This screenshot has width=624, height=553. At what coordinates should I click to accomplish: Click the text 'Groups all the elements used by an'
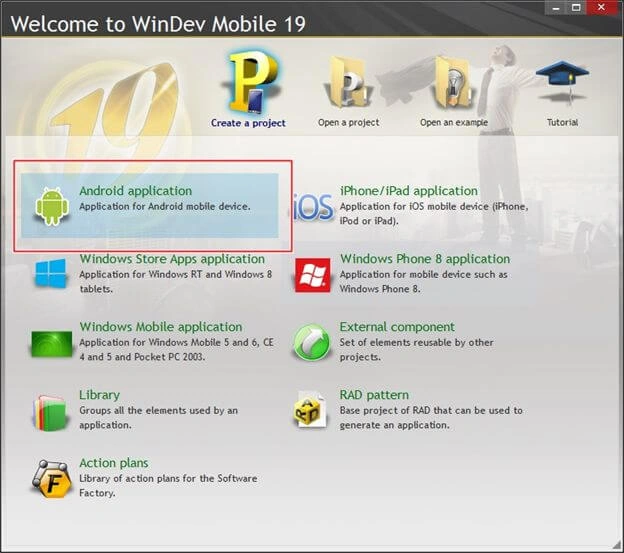tap(158, 411)
